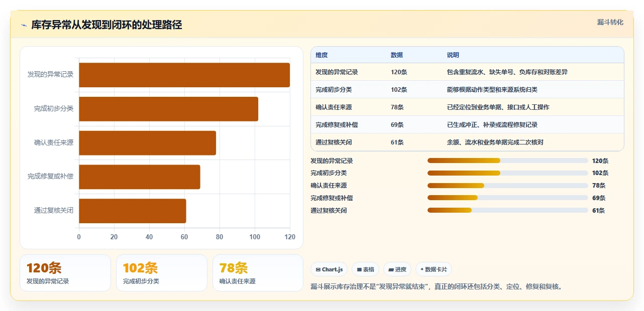This screenshot has width=644, height=311.
Task: Click table value 61条
Action: [397, 142]
